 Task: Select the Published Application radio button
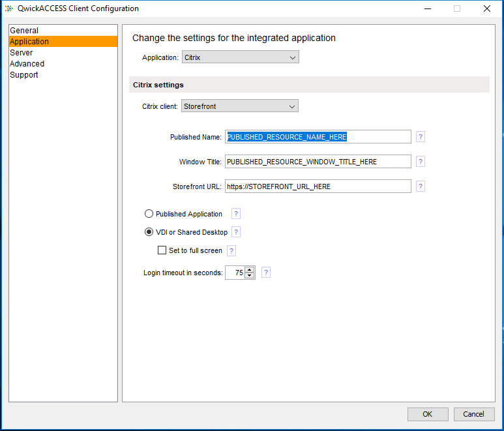(149, 214)
